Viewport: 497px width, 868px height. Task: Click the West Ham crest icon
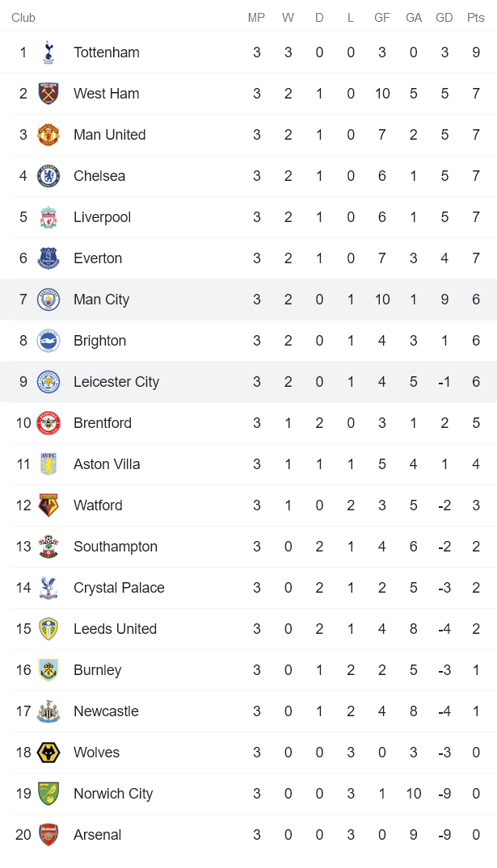47,93
